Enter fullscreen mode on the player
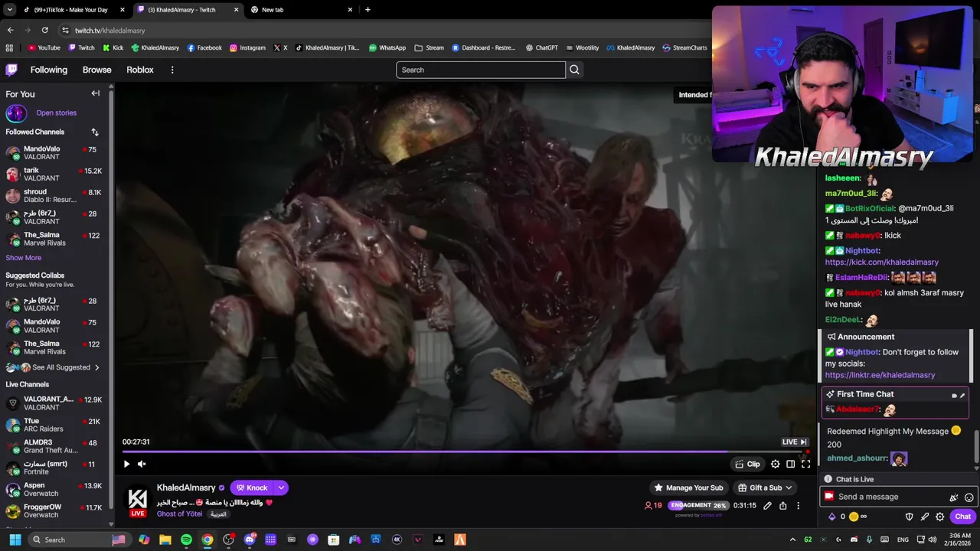Viewport: 980px width, 551px height. 806,464
